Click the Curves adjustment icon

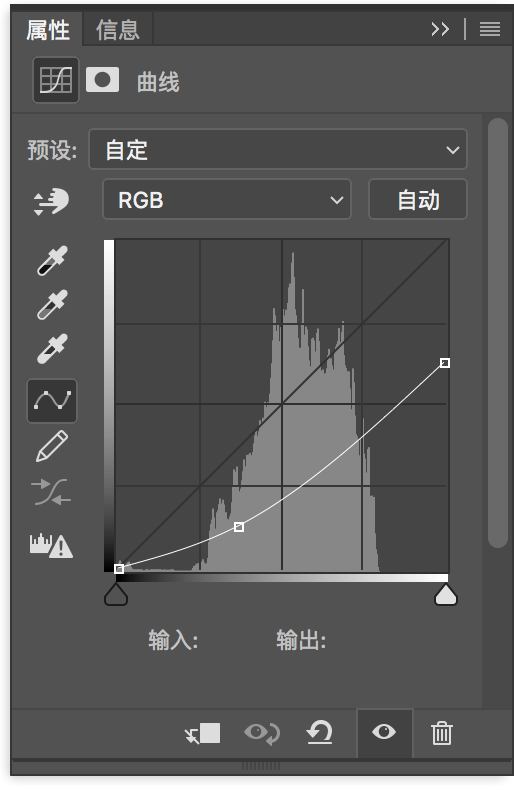point(56,80)
